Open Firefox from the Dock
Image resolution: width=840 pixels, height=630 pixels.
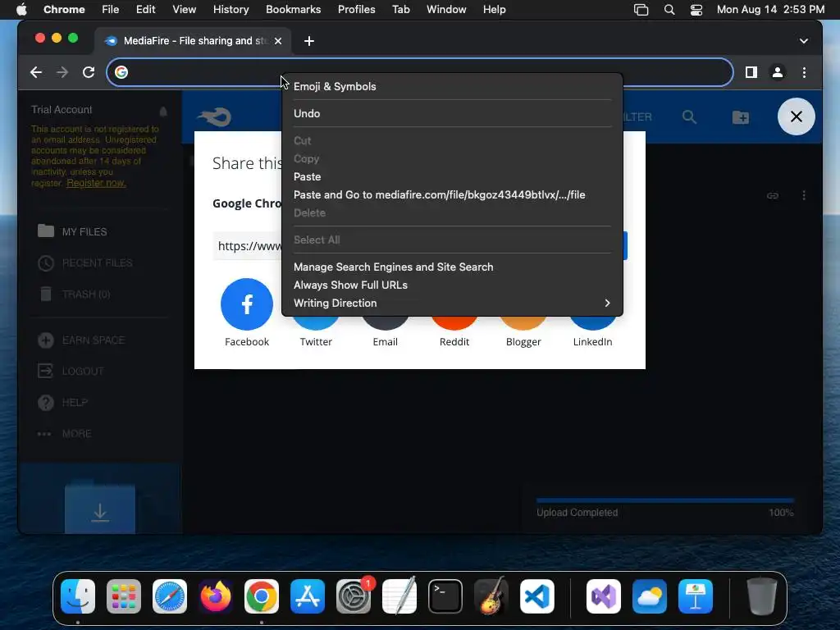216,596
